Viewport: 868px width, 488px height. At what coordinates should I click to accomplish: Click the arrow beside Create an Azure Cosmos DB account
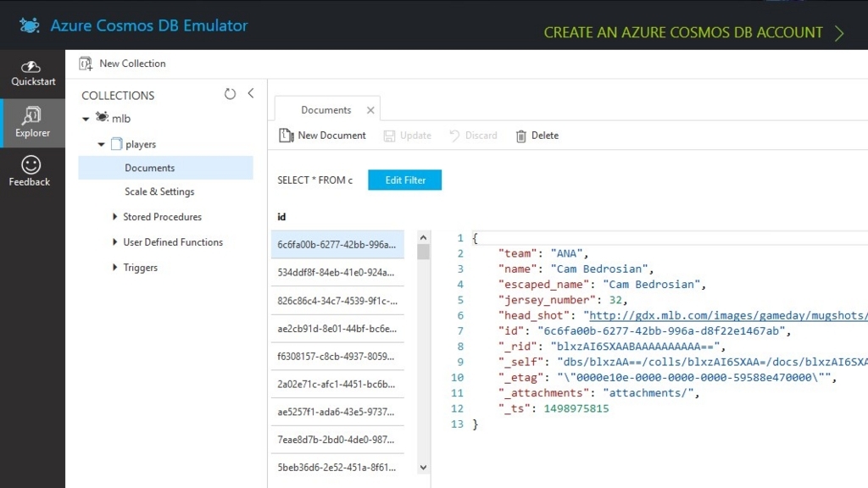(x=839, y=33)
